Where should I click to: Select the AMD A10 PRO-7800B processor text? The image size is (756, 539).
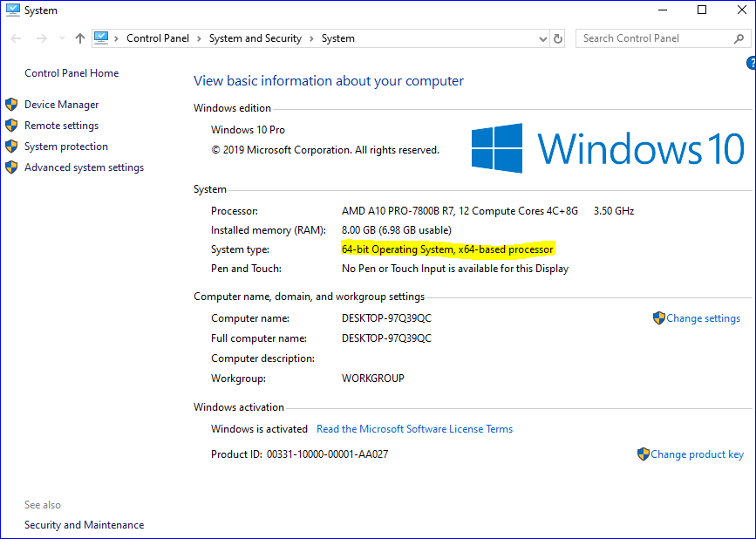(x=460, y=211)
